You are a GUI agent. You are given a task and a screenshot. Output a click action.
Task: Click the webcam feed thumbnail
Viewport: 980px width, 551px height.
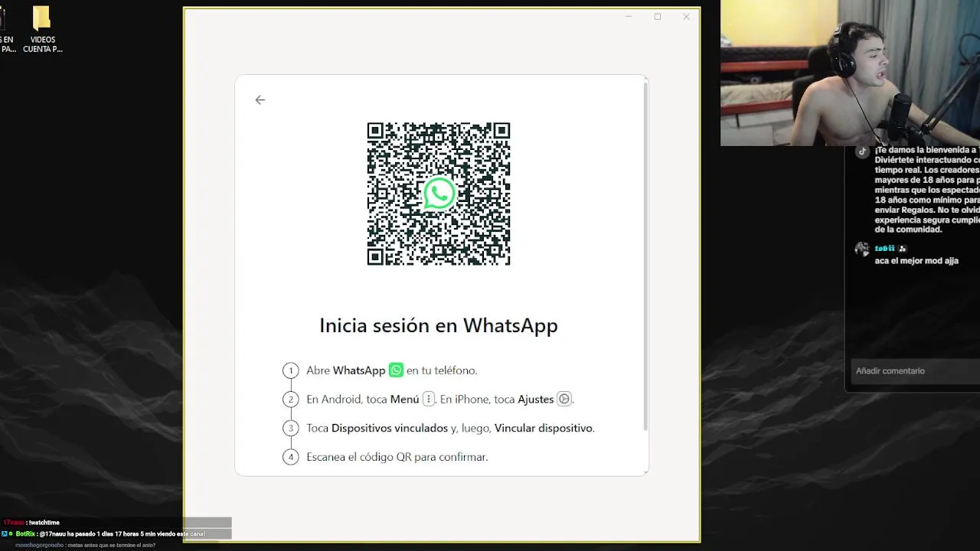click(850, 73)
